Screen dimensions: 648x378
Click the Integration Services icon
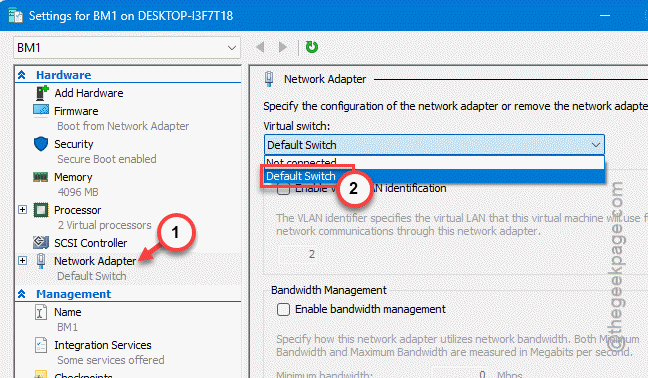[x=40, y=345]
